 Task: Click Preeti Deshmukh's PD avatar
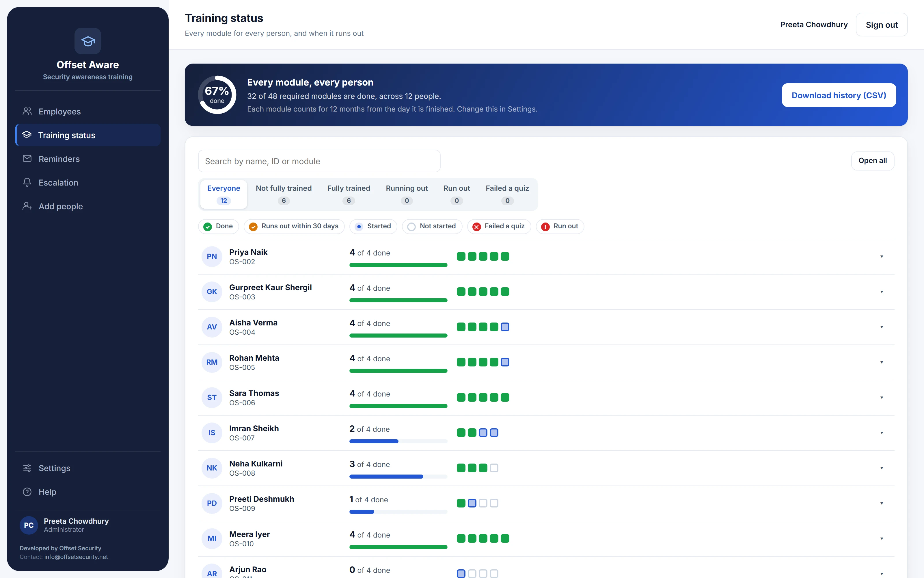click(x=212, y=503)
